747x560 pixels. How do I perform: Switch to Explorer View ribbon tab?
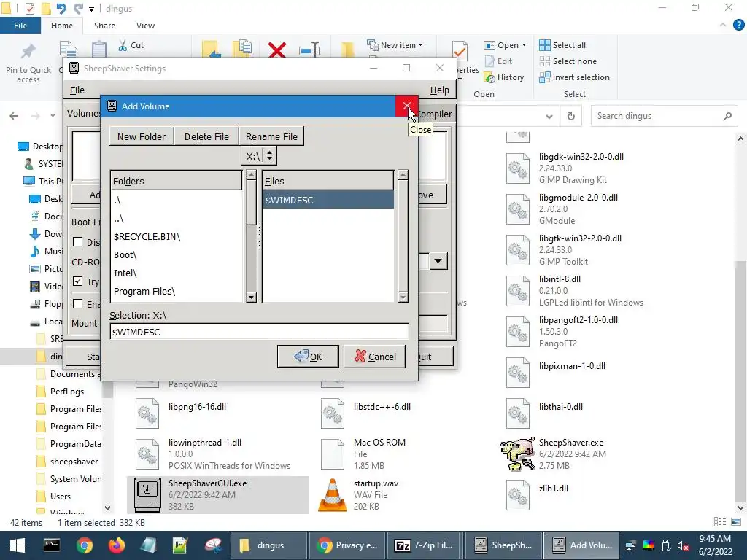click(x=145, y=26)
